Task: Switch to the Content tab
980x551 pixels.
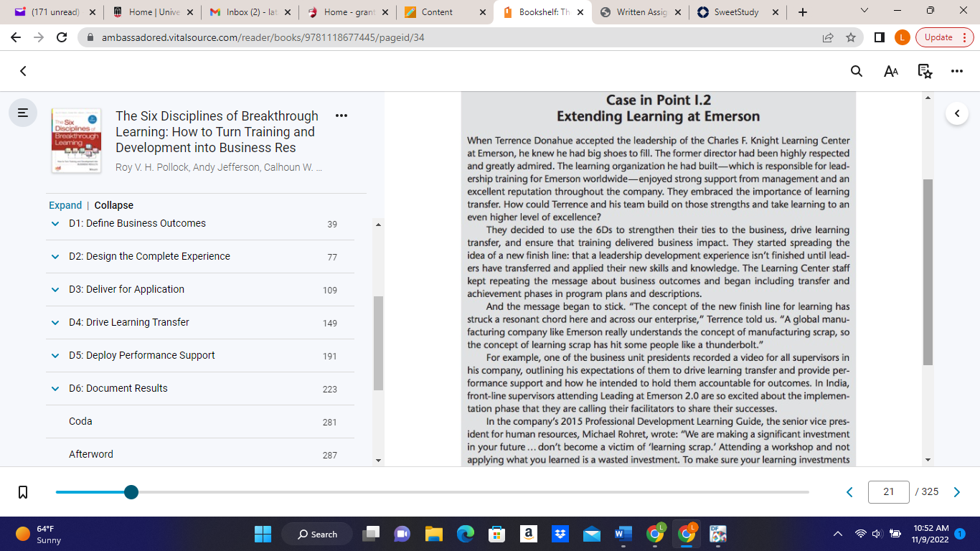Action: click(445, 12)
